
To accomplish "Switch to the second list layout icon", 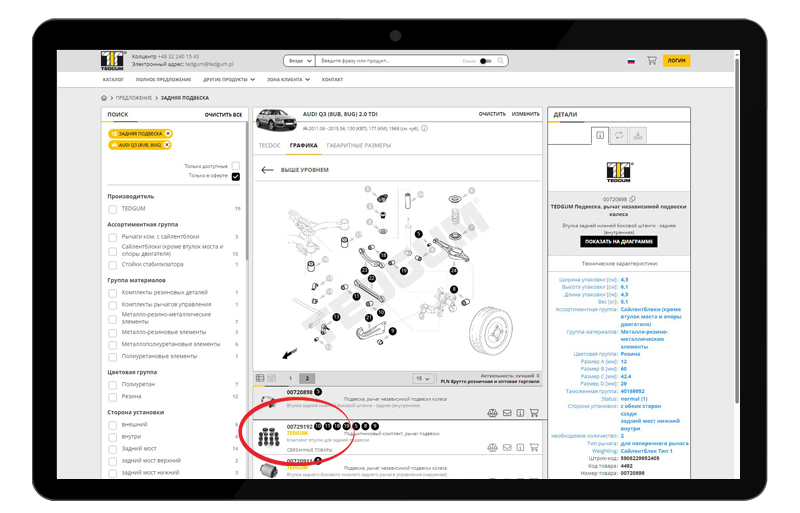I will coord(272,378).
